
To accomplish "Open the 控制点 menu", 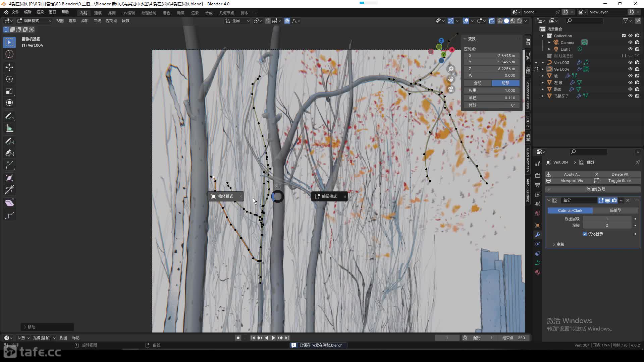I will pyautogui.click(x=111, y=21).
